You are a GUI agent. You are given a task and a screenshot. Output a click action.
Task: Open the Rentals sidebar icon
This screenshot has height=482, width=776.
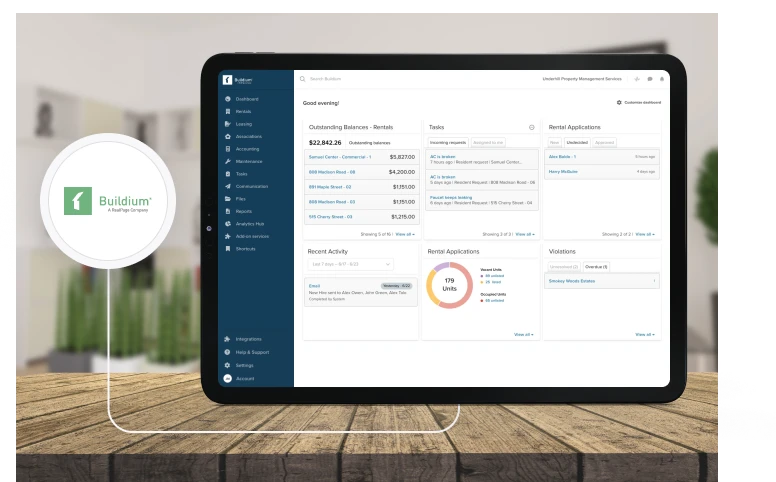click(x=228, y=111)
